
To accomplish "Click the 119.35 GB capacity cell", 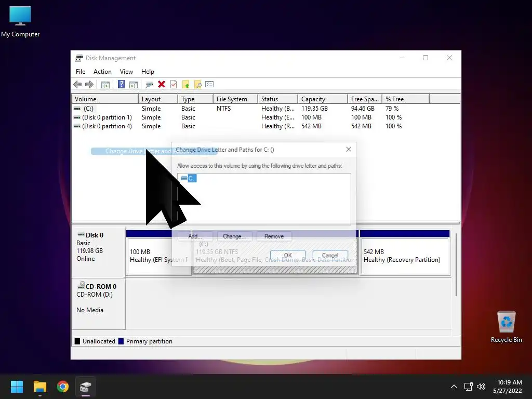I will (x=314, y=109).
